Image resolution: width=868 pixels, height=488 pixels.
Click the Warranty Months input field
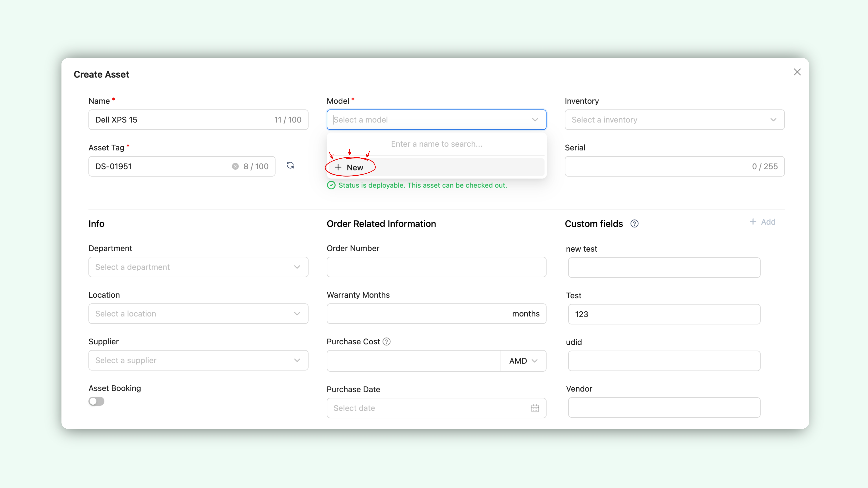[x=418, y=313]
